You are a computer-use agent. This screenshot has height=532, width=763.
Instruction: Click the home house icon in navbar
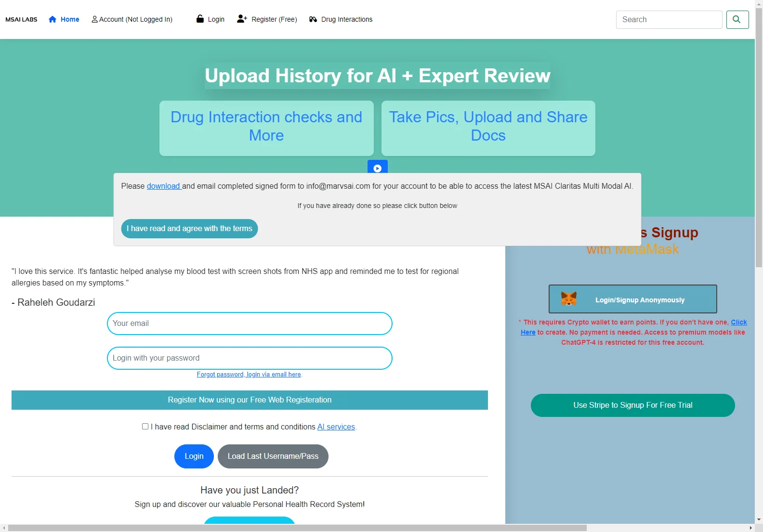53,19
